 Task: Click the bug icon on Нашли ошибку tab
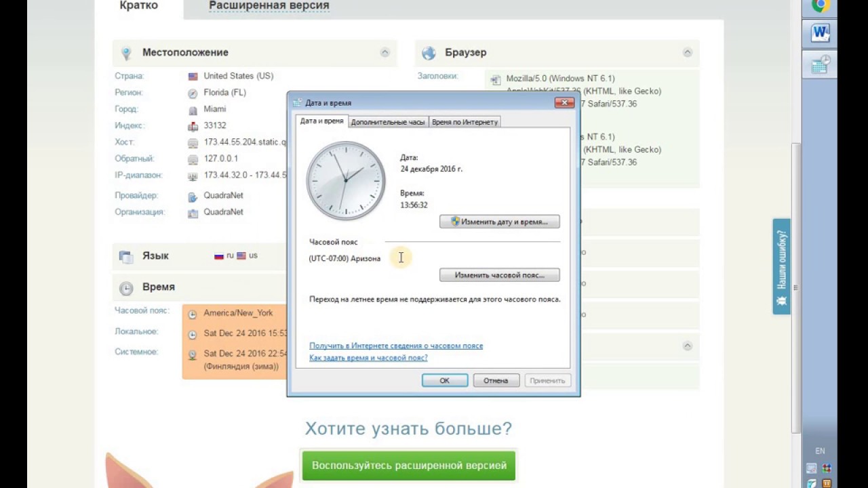[x=782, y=300]
